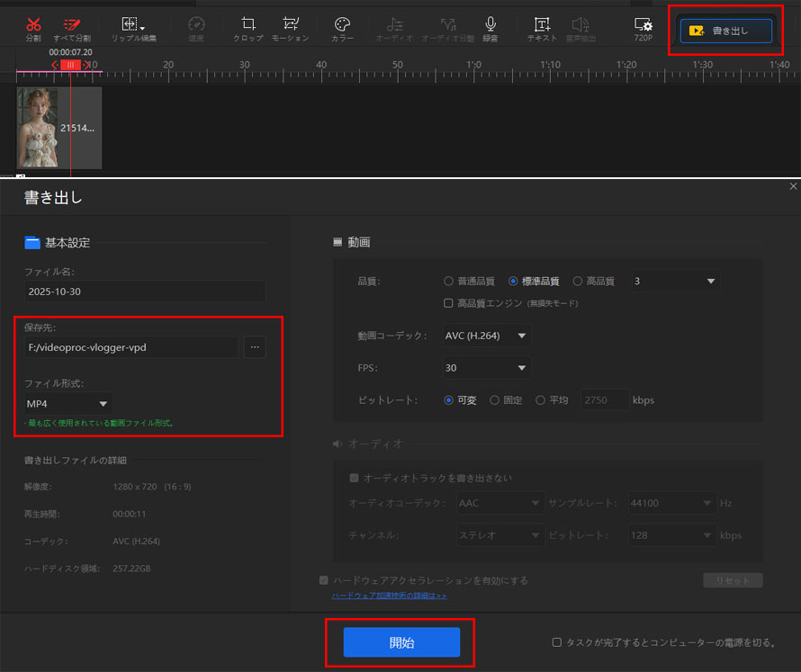
Task: Click the 書き出し export button
Action: click(x=726, y=30)
